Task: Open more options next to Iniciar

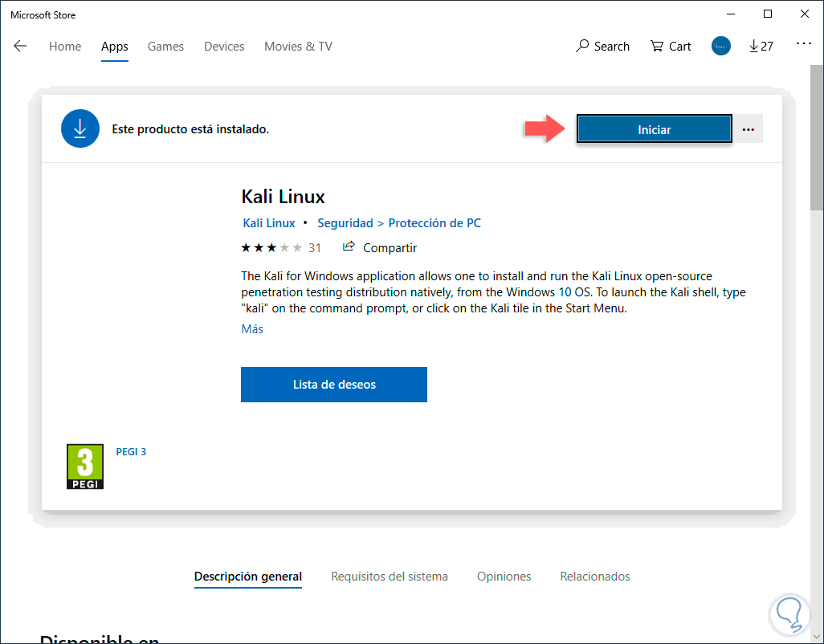Action: point(749,129)
